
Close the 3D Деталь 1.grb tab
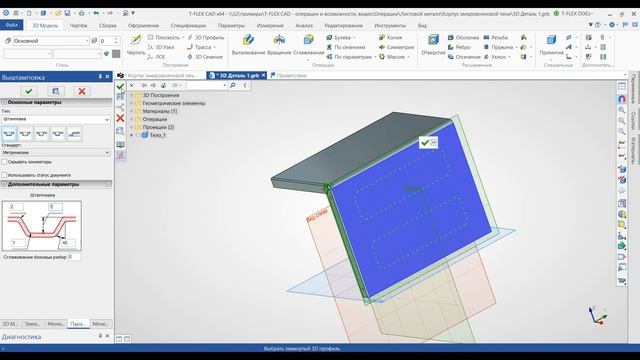click(x=263, y=76)
